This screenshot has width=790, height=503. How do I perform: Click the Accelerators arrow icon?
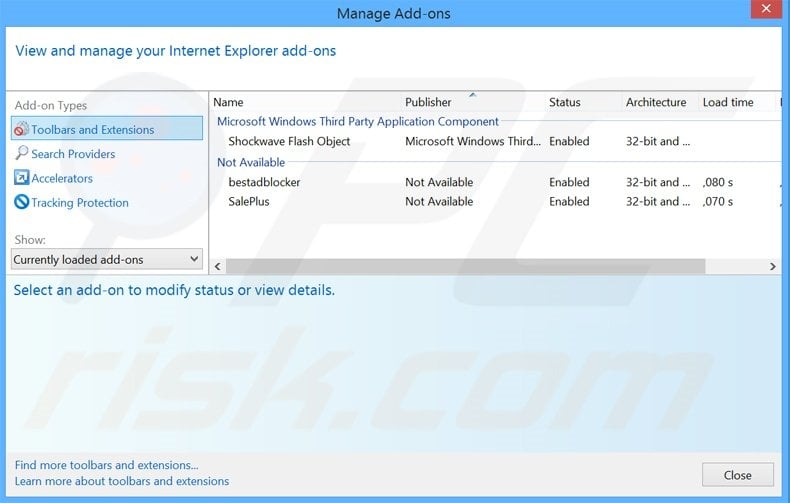coord(21,177)
